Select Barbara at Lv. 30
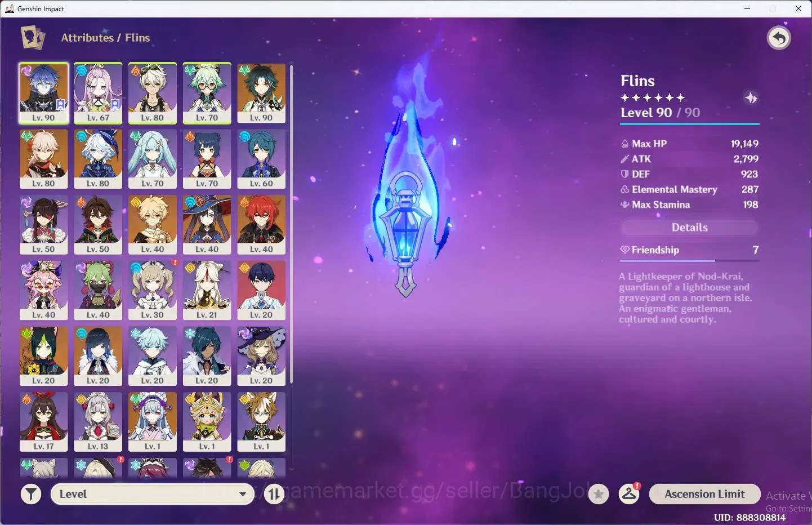 coord(153,291)
